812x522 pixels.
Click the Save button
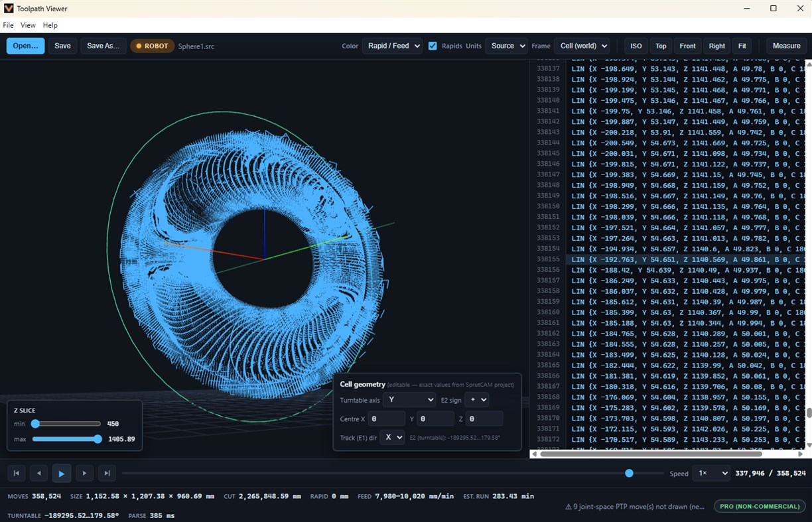pyautogui.click(x=62, y=46)
